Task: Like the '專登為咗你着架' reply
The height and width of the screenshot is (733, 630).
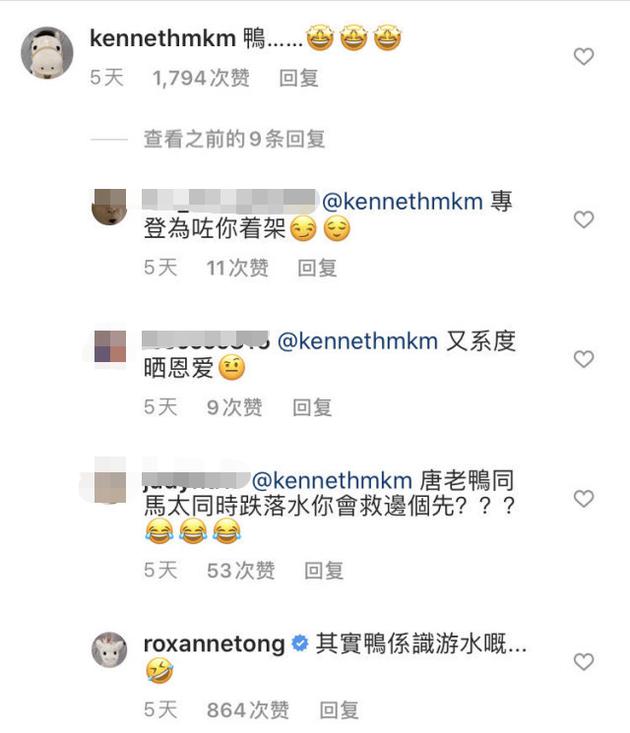Action: point(583,219)
